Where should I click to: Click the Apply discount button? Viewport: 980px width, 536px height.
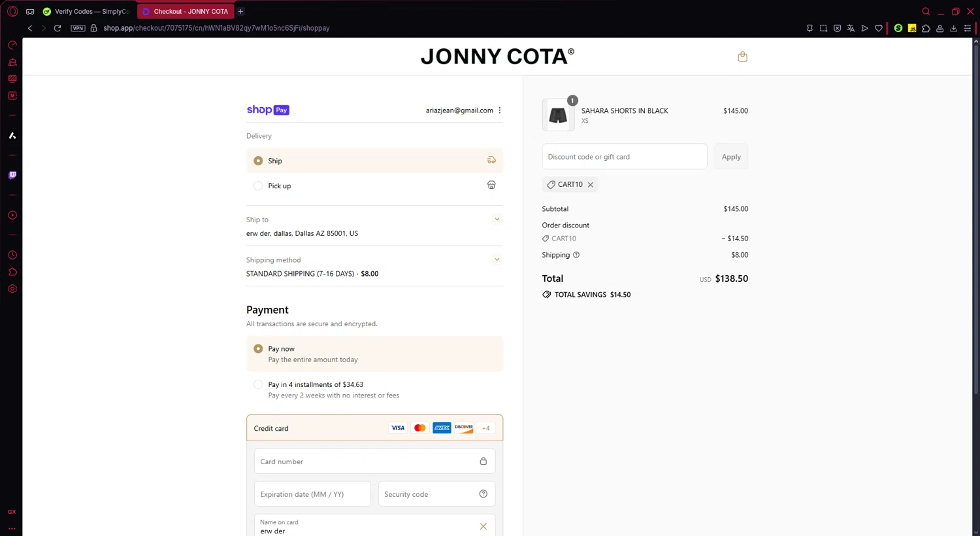[731, 157]
